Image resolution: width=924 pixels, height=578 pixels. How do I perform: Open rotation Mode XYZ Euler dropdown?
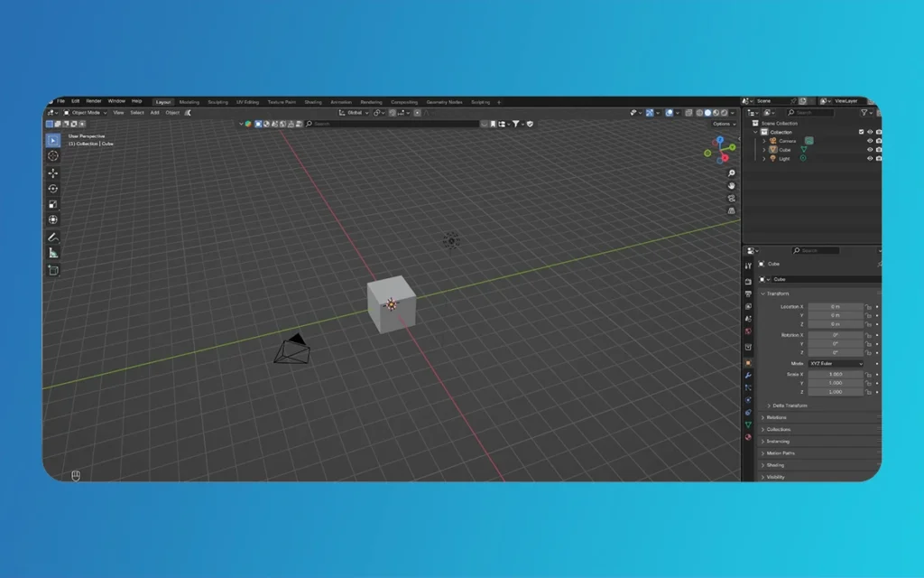[836, 364]
